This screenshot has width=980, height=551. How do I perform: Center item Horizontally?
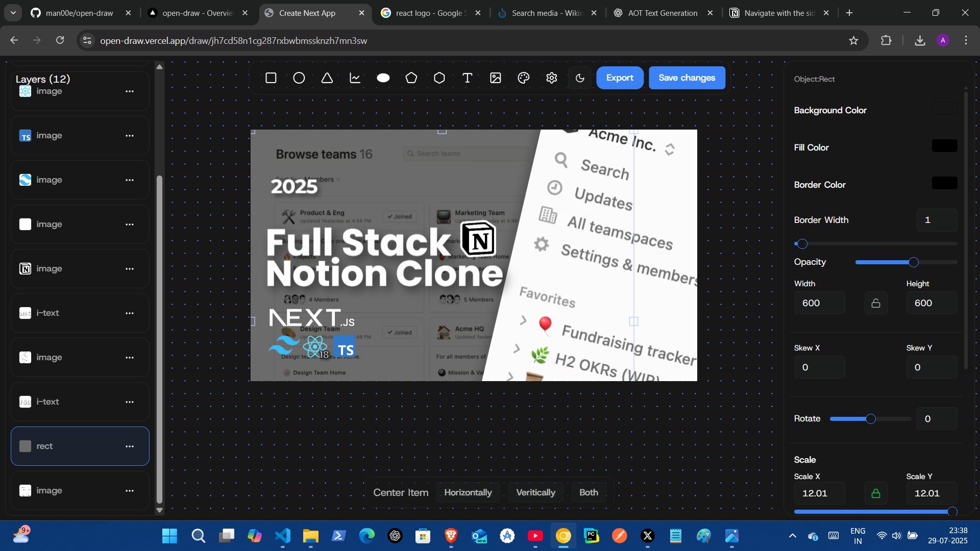click(468, 492)
